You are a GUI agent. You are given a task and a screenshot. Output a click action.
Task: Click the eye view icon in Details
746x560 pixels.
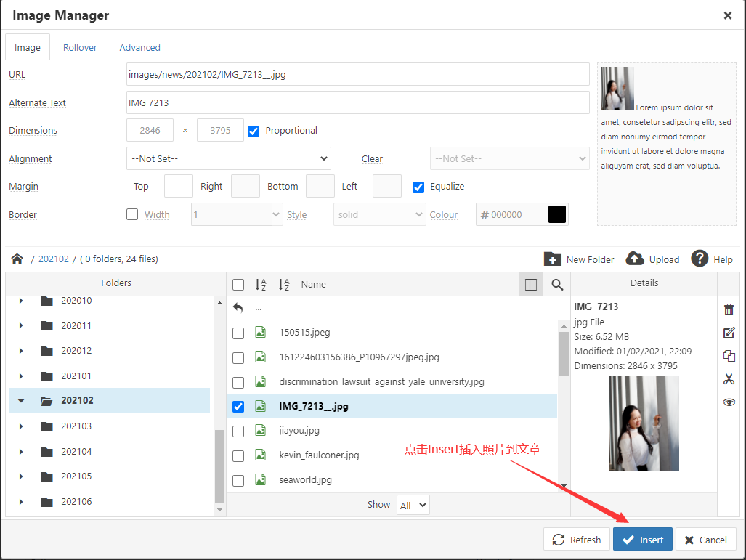pos(729,402)
